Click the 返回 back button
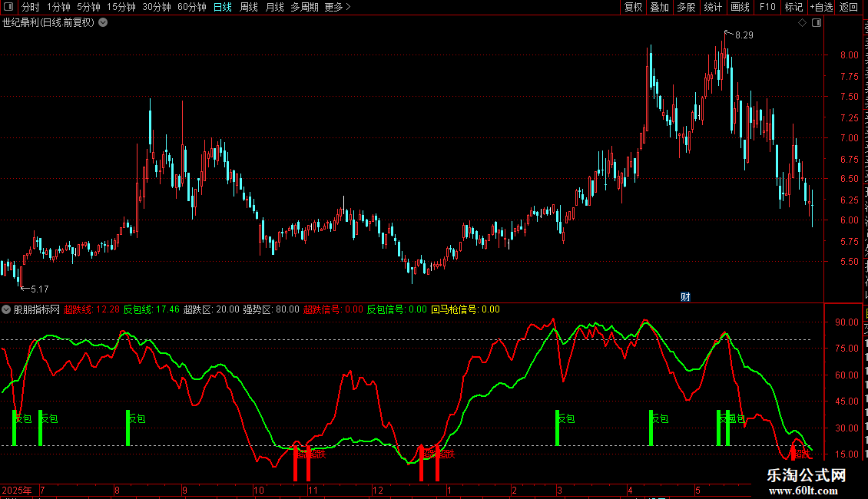Image resolution: width=868 pixels, height=499 pixels. (849, 7)
